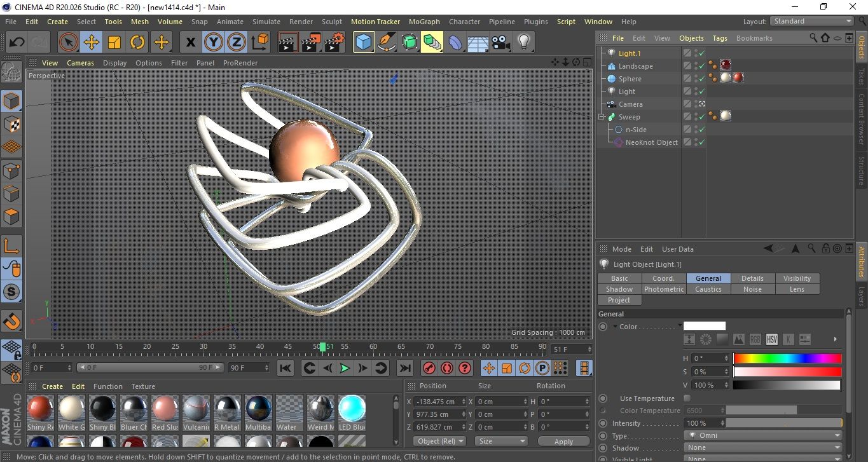Toggle the Landscape object's enable checkmark
The width and height of the screenshot is (868, 462).
click(x=701, y=66)
